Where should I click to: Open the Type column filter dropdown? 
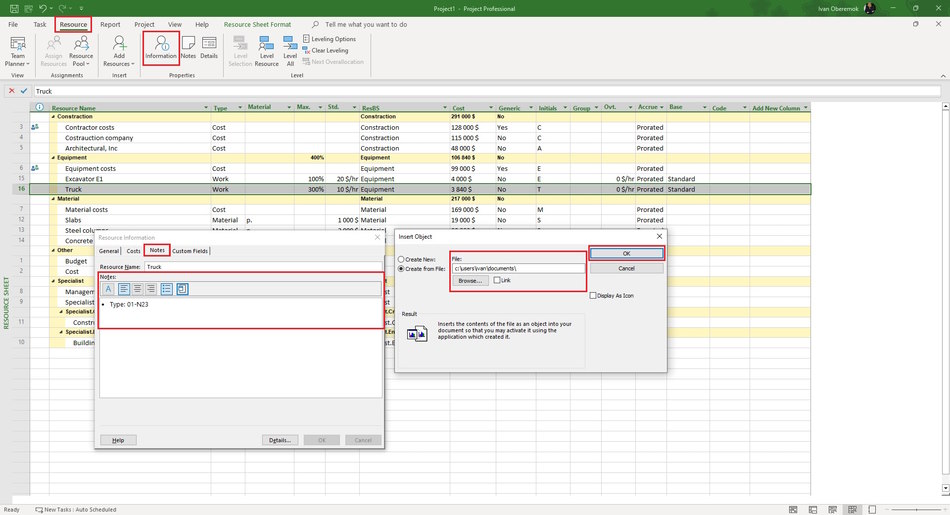tap(240, 108)
